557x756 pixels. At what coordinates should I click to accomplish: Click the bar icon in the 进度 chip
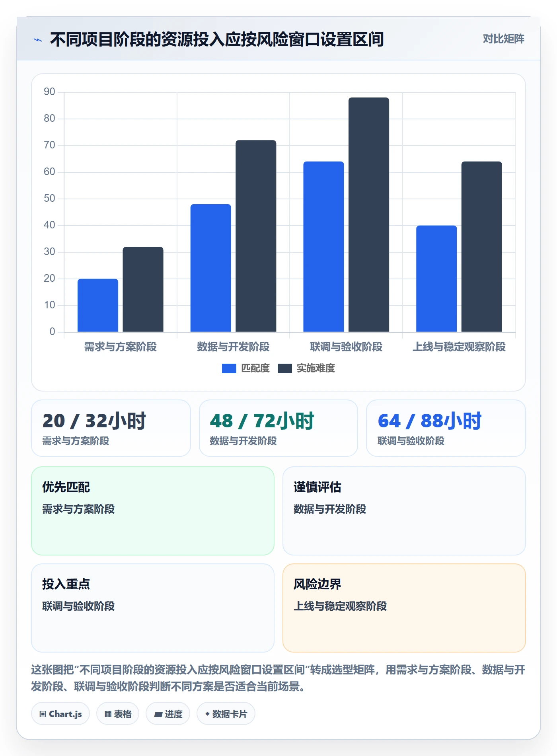point(158,715)
